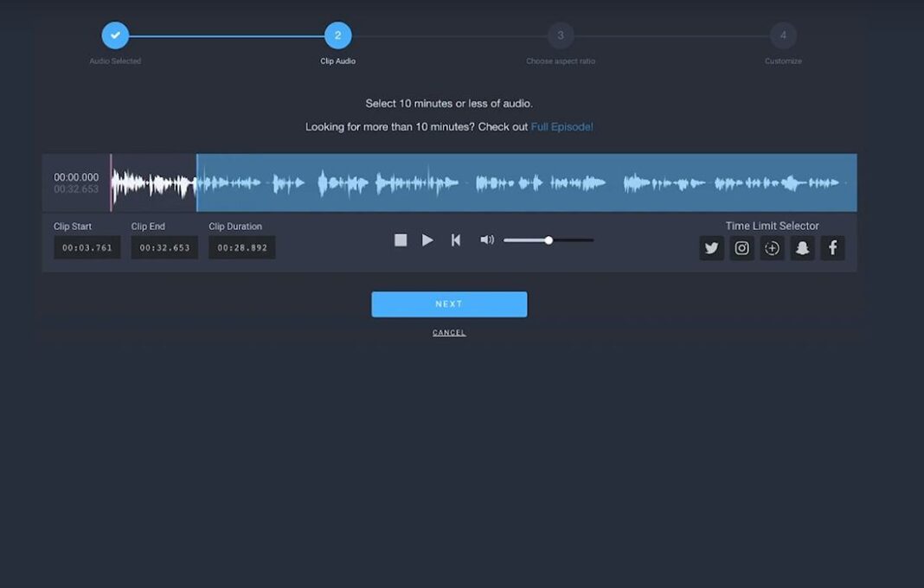Screen dimensions: 924x588
Task: Select the Twitter time limit
Action: [711, 248]
